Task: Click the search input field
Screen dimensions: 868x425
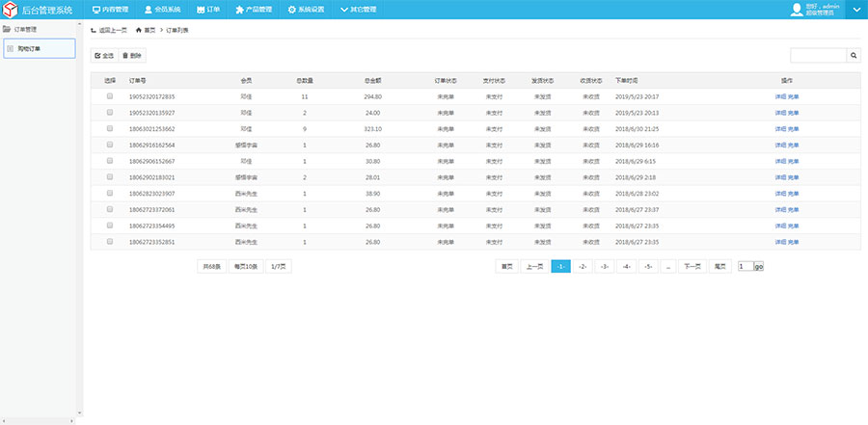Action: [x=818, y=56]
